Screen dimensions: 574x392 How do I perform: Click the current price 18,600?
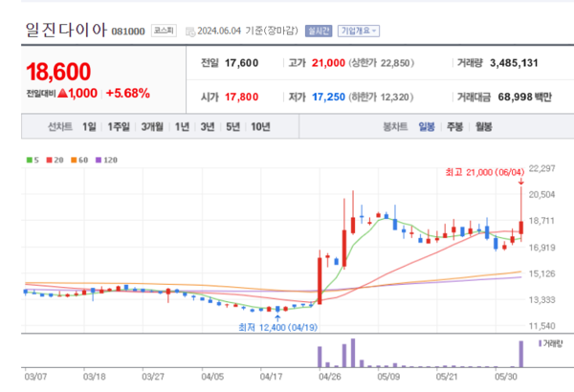click(x=58, y=72)
